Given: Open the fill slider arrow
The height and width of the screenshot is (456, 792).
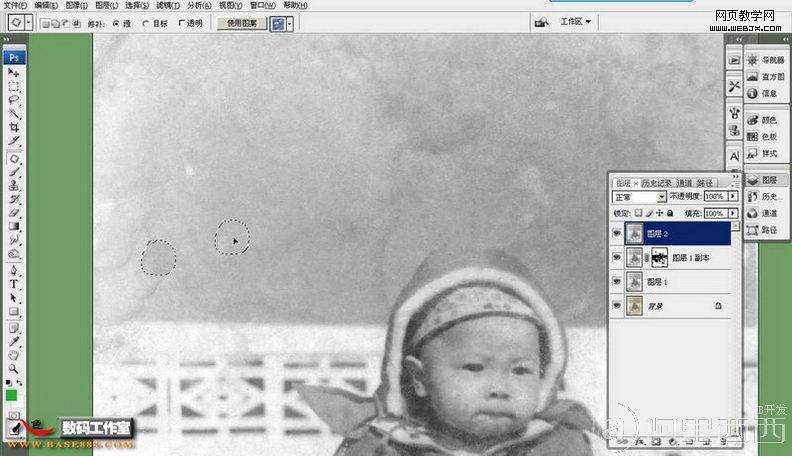Looking at the screenshot, I should pyautogui.click(x=733, y=213).
